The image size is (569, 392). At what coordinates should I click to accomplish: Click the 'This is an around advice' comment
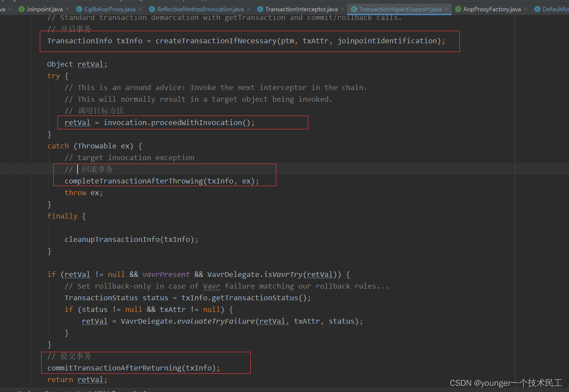(216, 87)
